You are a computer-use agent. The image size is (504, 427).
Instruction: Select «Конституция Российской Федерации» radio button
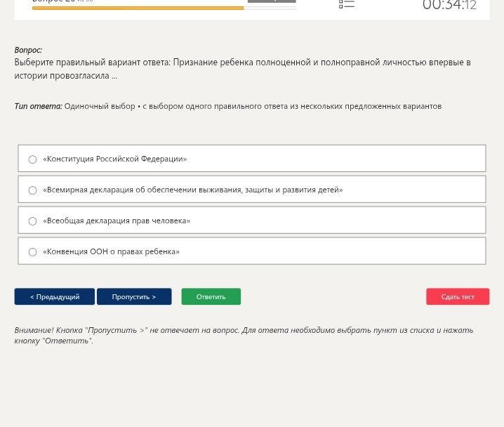click(32, 159)
